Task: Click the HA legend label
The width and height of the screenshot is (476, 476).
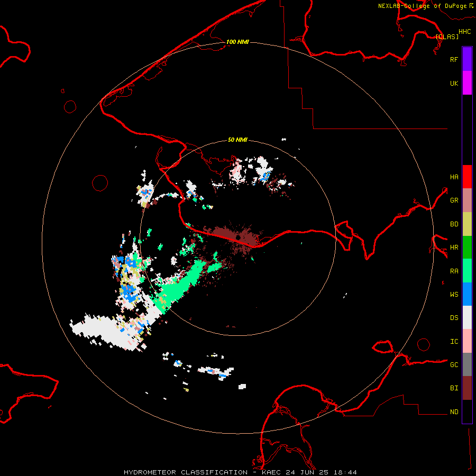Action: pos(454,177)
